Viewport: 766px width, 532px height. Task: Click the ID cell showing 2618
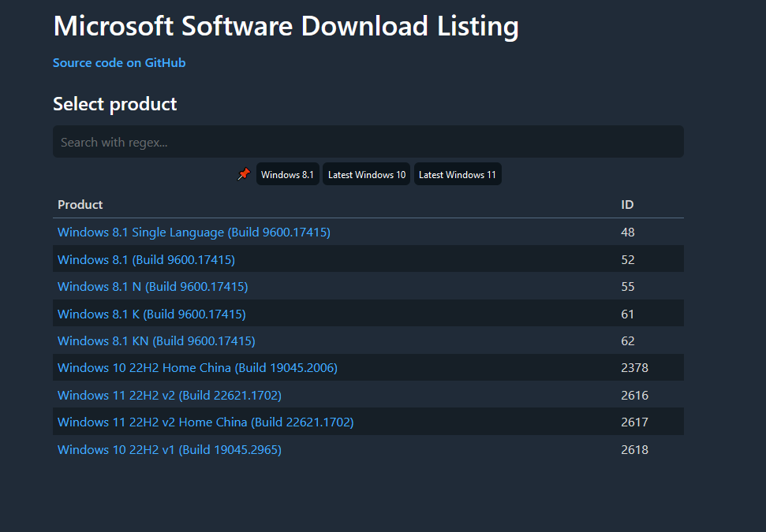click(x=634, y=449)
